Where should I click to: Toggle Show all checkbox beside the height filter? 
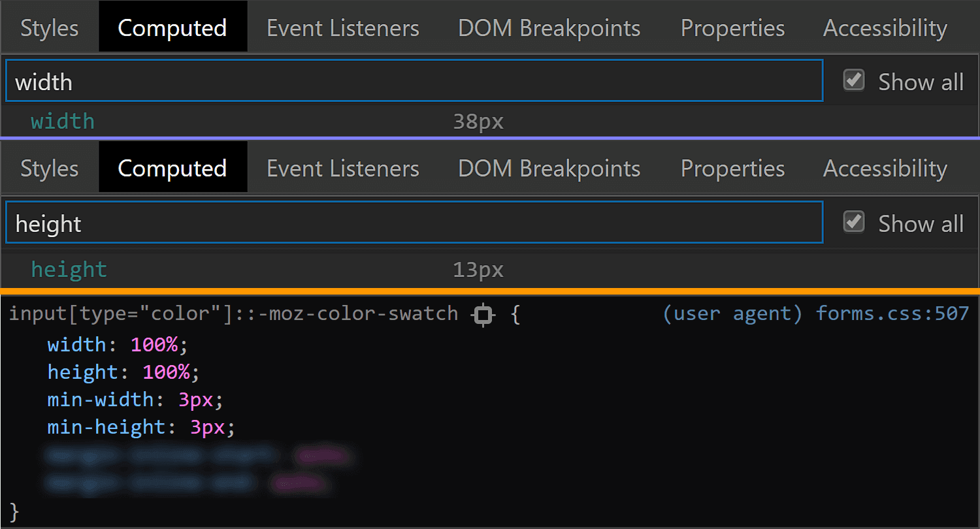coord(853,222)
